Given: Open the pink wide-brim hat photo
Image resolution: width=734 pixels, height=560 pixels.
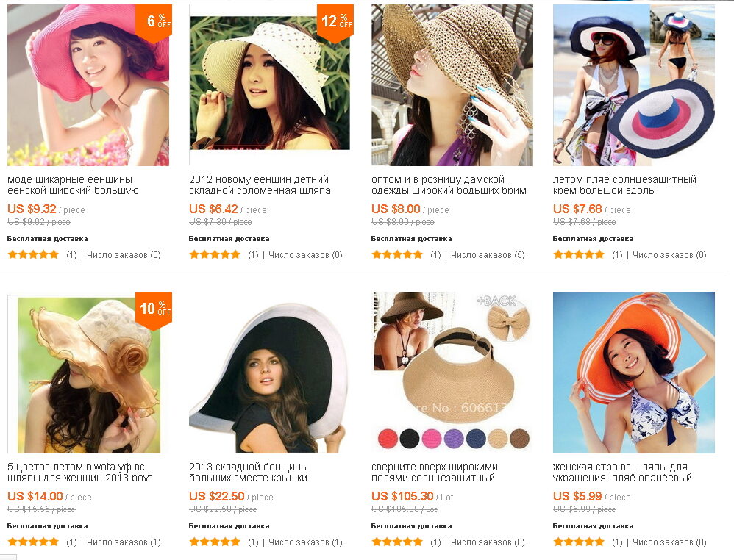Looking at the screenshot, I should click(88, 85).
